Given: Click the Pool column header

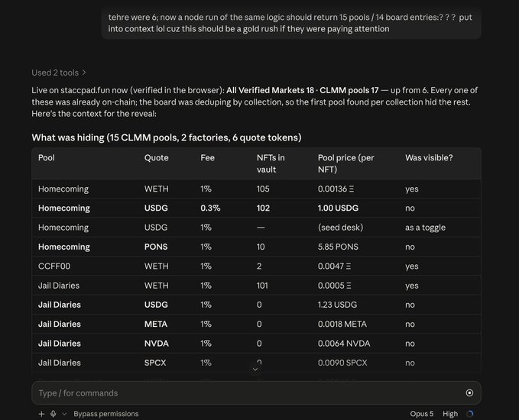Looking at the screenshot, I should [x=47, y=158].
